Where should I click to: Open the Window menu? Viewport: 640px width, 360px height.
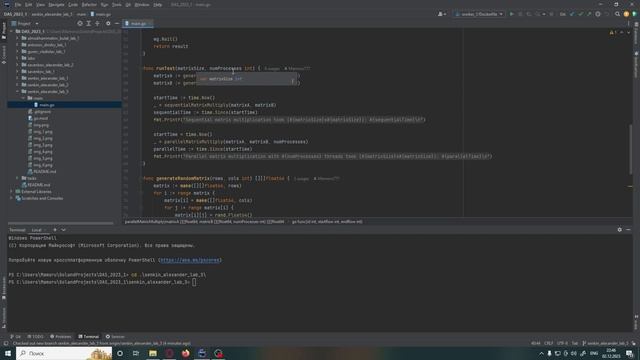point(142,4)
